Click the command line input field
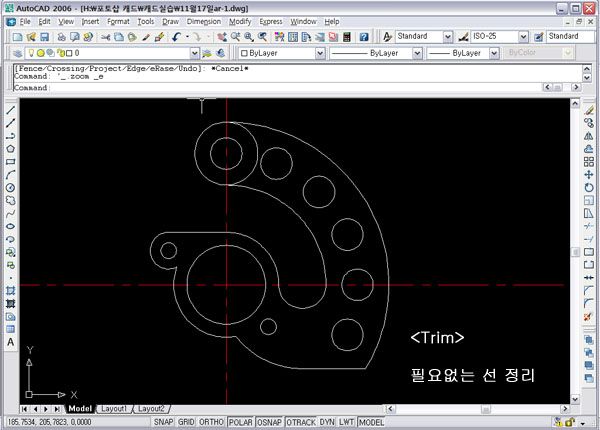 [x=277, y=88]
